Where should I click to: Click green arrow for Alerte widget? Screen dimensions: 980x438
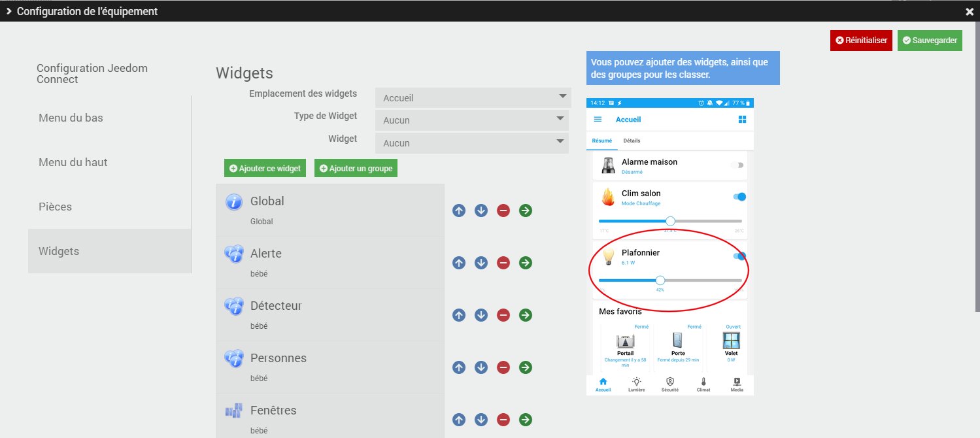[x=525, y=263]
